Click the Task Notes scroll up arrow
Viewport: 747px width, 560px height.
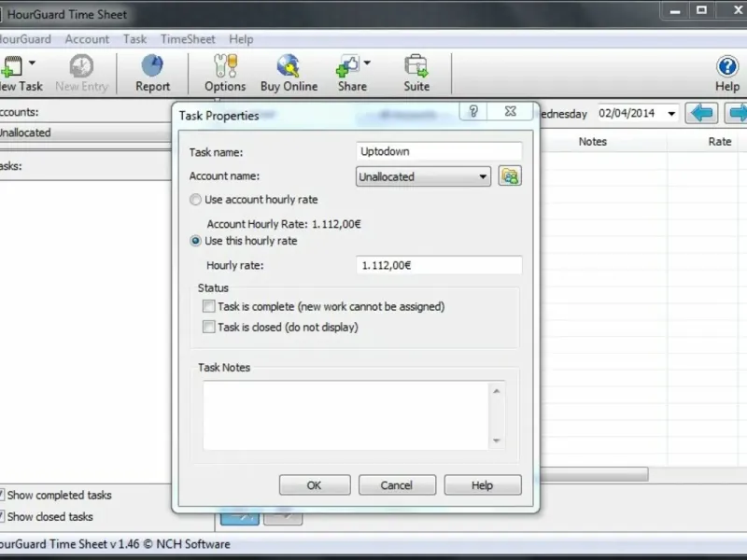[x=497, y=391]
